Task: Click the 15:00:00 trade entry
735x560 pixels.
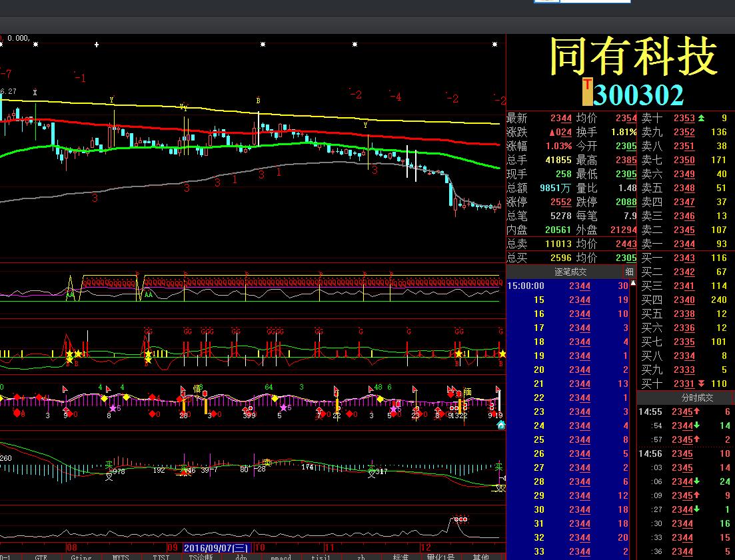Action: tap(568, 286)
